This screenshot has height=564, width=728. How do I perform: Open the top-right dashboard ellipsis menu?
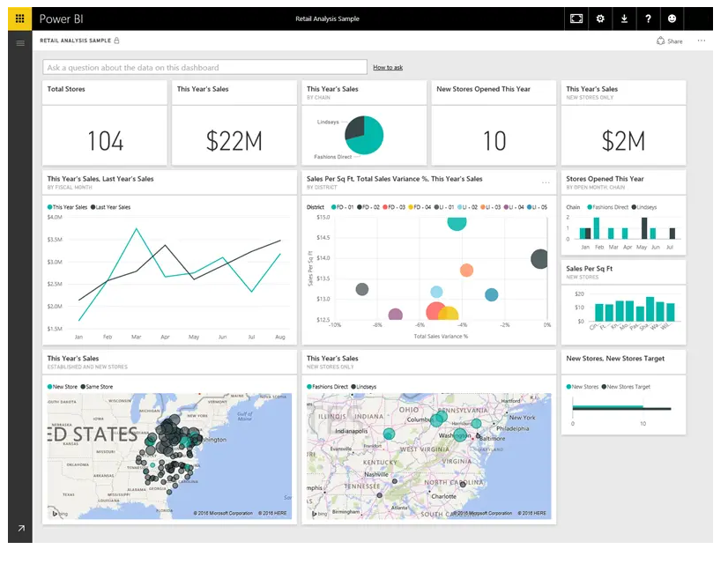pyautogui.click(x=701, y=41)
